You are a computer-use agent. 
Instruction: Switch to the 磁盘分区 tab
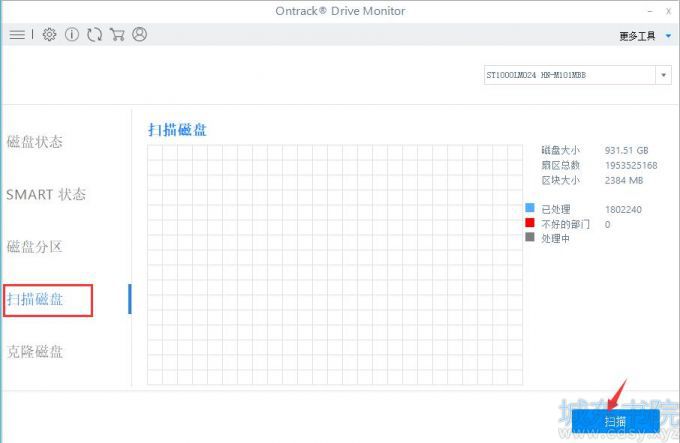coord(35,247)
